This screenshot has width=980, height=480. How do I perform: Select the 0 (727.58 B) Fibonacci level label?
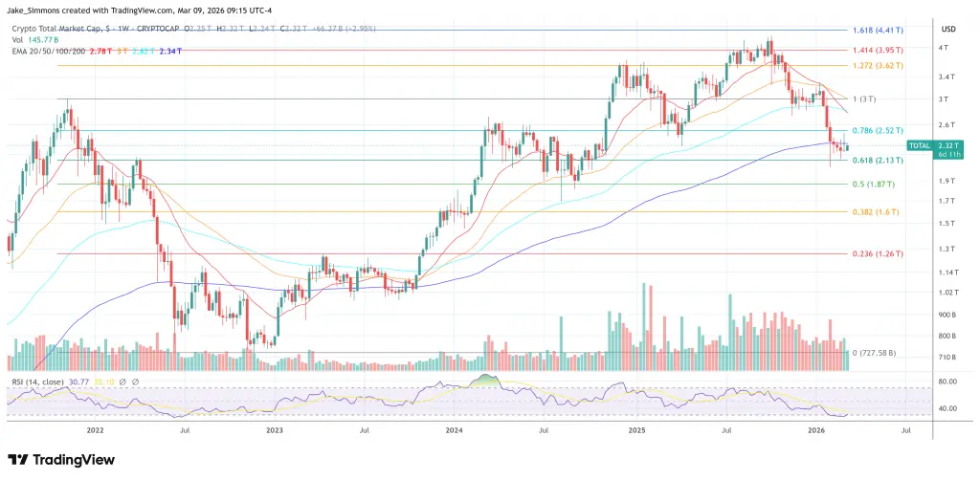[x=874, y=353]
